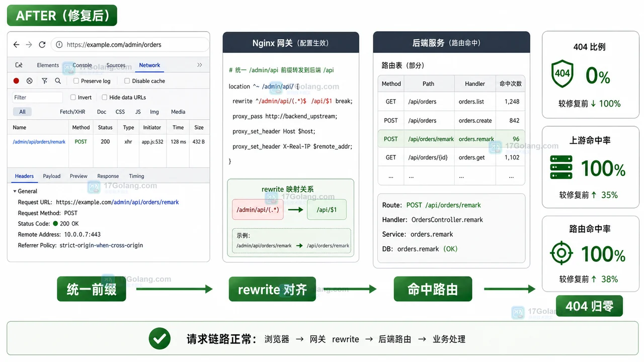Open the Timing detail tab
Image resolution: width=644 pixels, height=362 pixels.
click(x=136, y=176)
